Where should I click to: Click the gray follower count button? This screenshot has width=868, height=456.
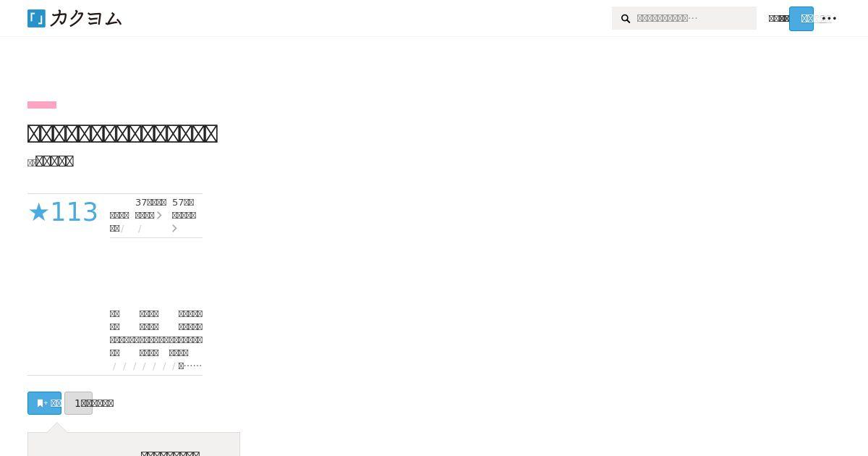pos(78,403)
